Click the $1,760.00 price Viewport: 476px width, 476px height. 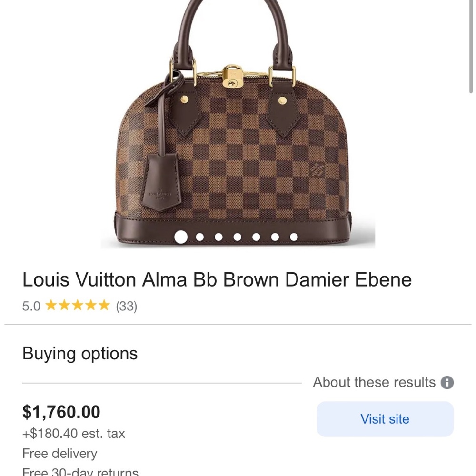click(x=61, y=412)
